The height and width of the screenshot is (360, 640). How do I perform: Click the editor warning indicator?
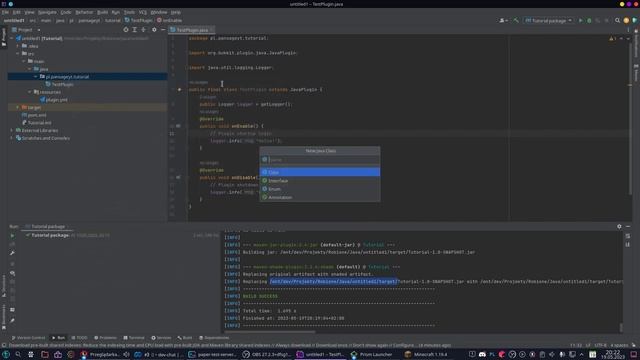click(612, 38)
